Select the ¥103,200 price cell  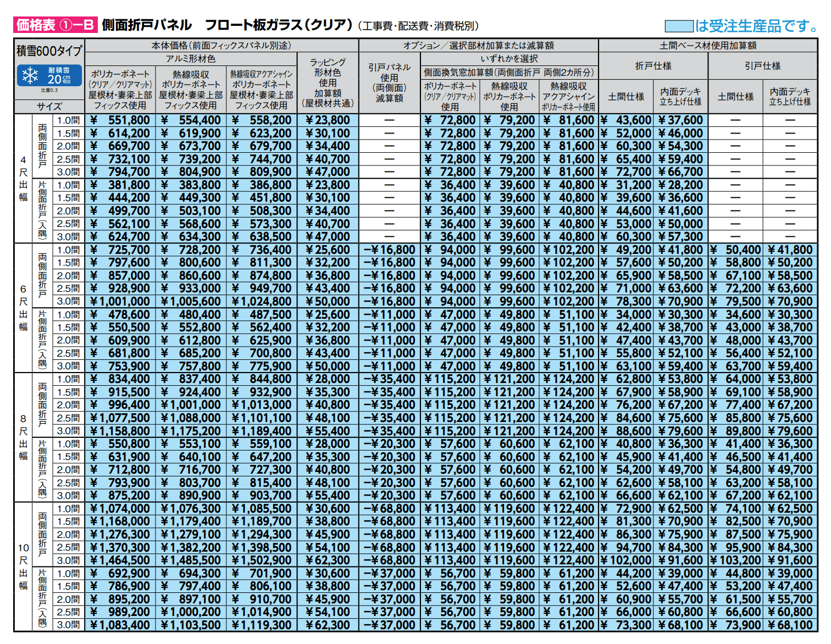coord(735,560)
